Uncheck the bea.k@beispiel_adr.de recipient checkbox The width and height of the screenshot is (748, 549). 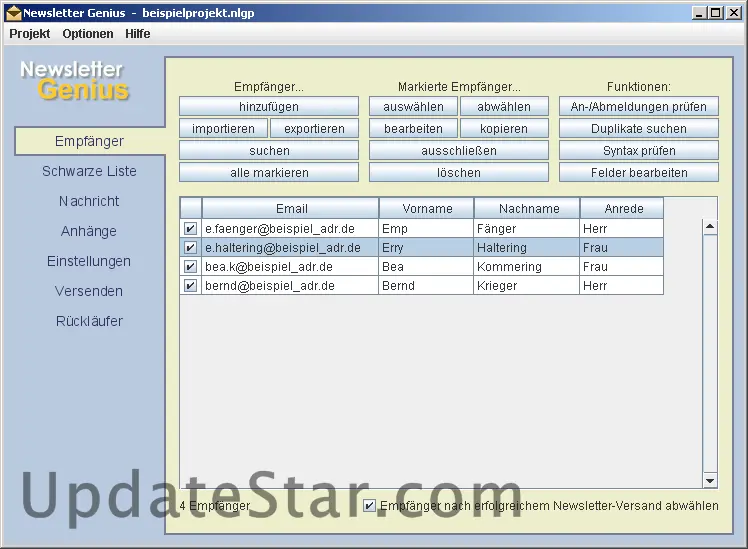click(190, 267)
